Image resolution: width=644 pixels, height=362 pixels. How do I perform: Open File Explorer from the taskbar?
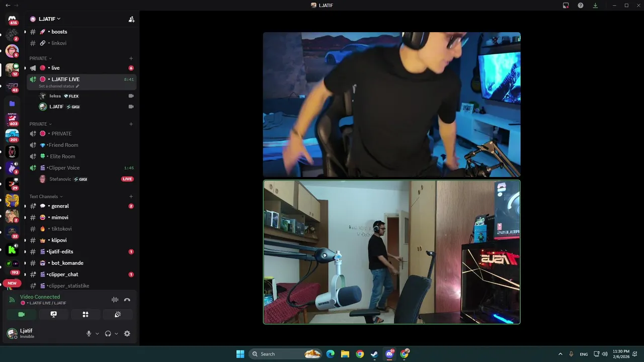coord(345,354)
